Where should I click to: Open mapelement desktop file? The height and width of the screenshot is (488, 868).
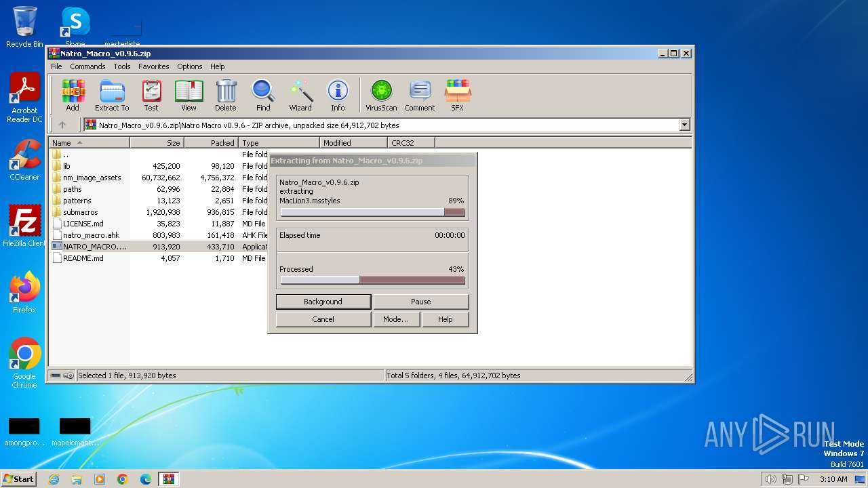[75, 431]
